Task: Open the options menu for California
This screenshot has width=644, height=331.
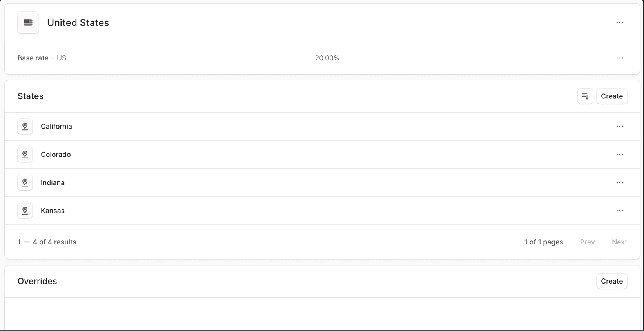Action: click(620, 126)
